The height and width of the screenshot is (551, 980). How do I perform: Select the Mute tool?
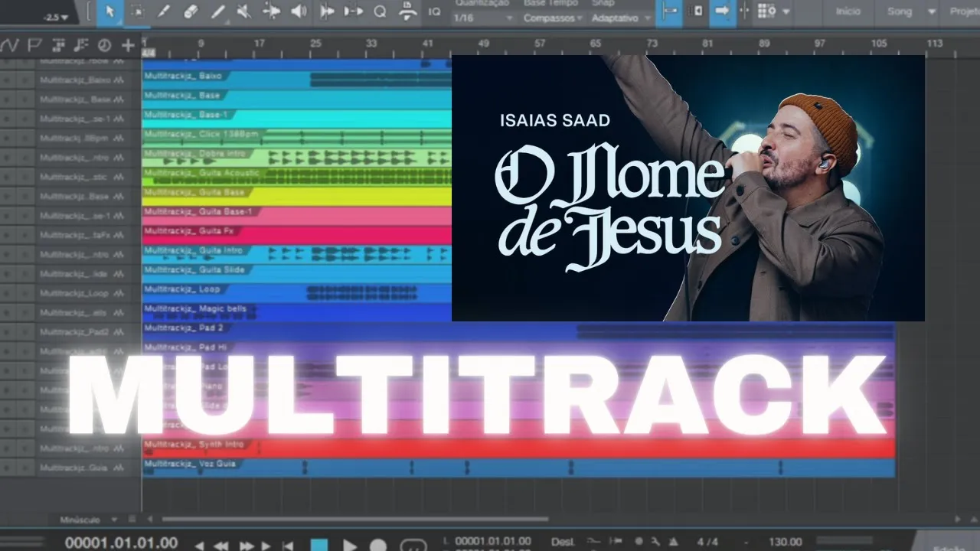(x=244, y=11)
